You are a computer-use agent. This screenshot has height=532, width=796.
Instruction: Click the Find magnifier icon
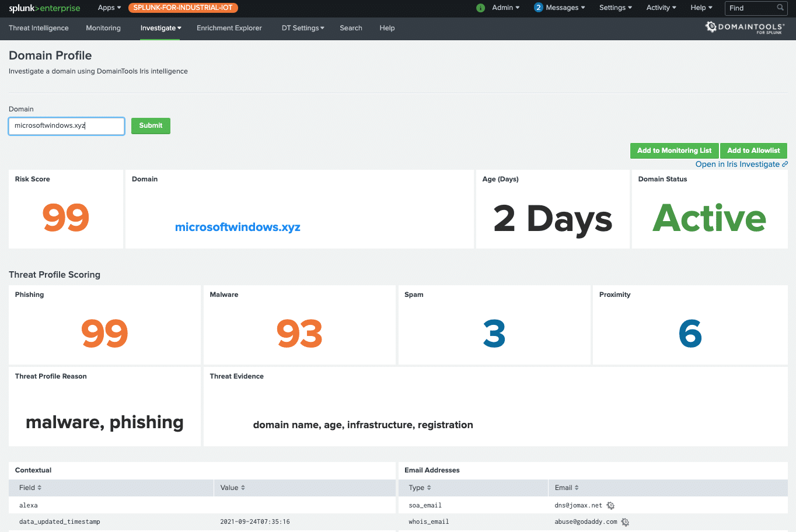pyautogui.click(x=780, y=8)
